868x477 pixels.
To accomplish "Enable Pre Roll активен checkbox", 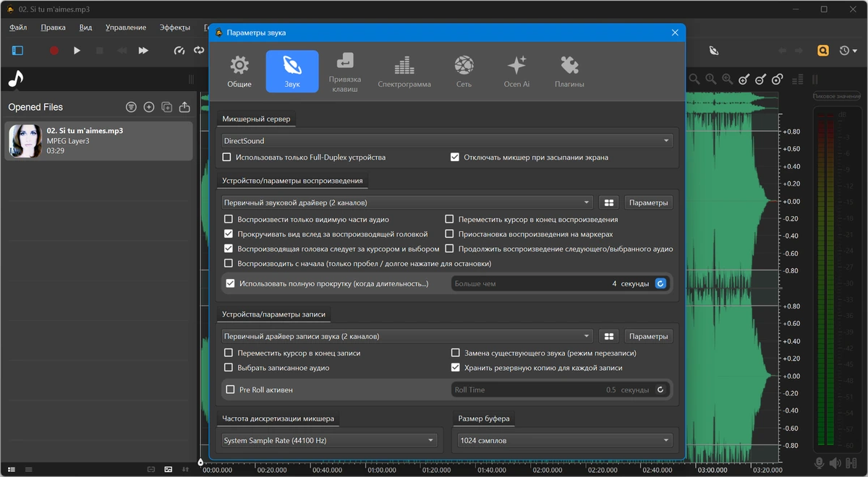I will click(230, 390).
